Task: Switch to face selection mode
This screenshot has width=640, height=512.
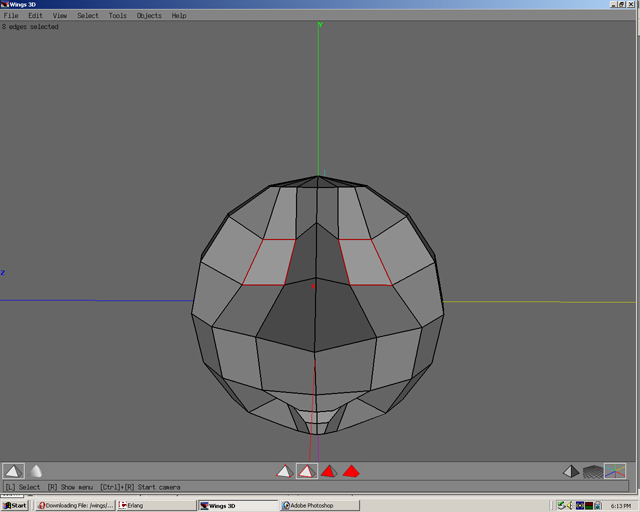Action: [x=328, y=471]
